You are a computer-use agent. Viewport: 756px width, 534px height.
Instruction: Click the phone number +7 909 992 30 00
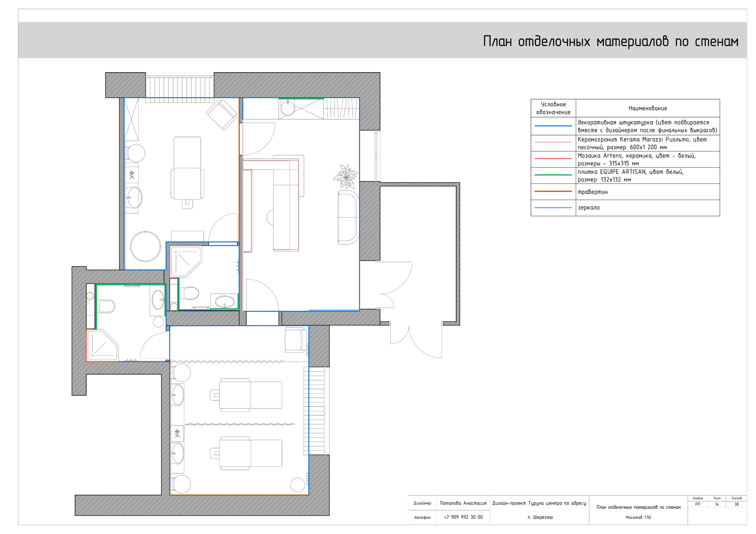463,517
